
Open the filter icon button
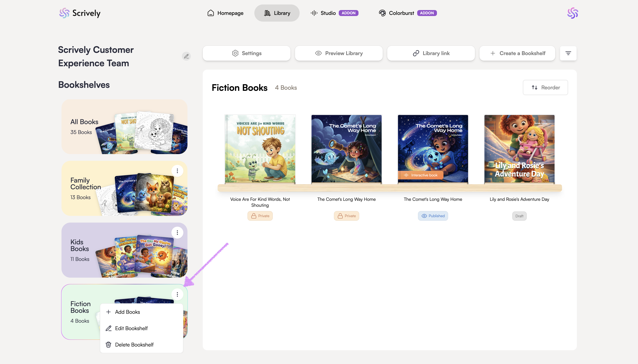tap(568, 53)
